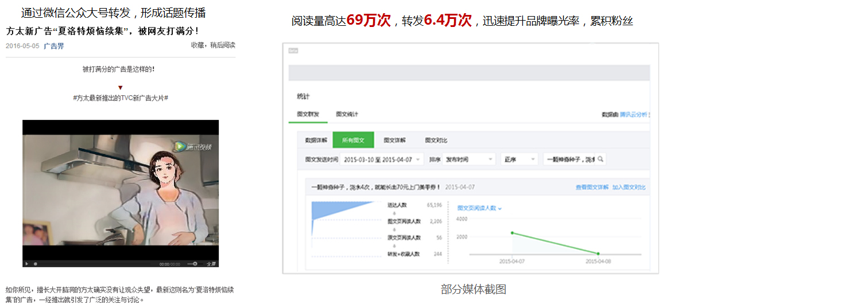Select the 数据详解 sub-tab
Screen dimensions: 868x308
[316, 140]
